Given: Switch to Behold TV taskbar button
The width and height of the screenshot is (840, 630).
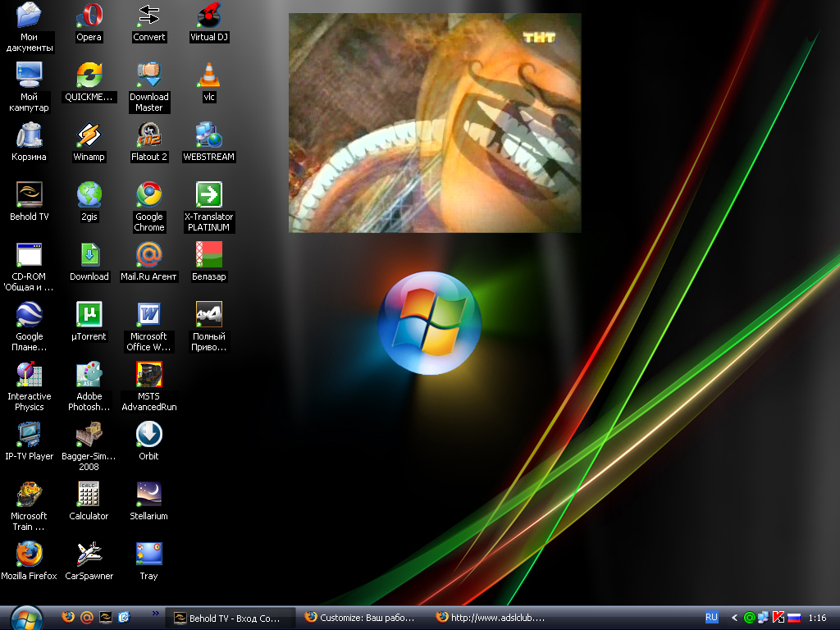Looking at the screenshot, I should point(231,619).
